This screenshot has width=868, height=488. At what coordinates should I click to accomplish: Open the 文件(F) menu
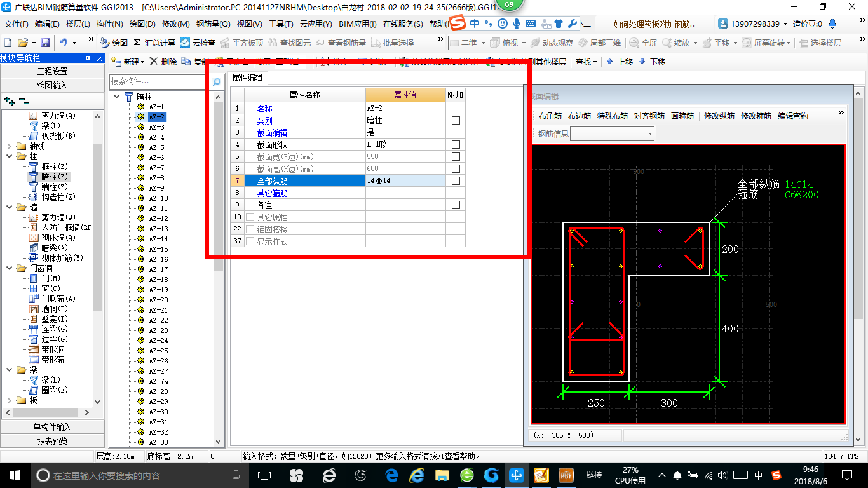tap(17, 24)
